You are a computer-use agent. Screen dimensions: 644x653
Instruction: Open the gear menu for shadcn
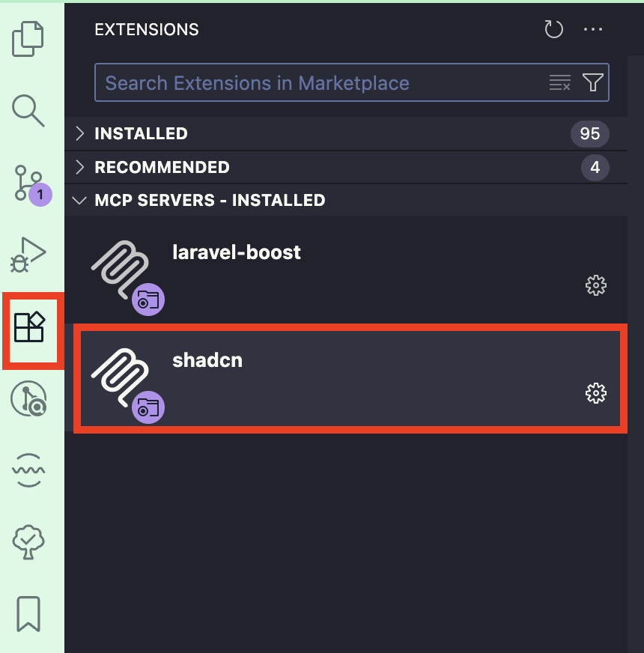pos(595,393)
